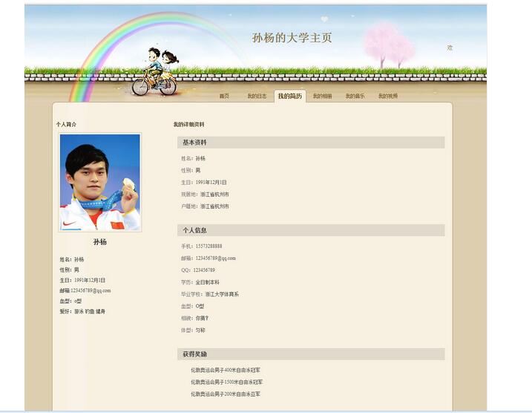Viewport: 532px width, 413px height.
Task: Click the email 123456789@qq.com under 个人信息
Action: point(215,258)
